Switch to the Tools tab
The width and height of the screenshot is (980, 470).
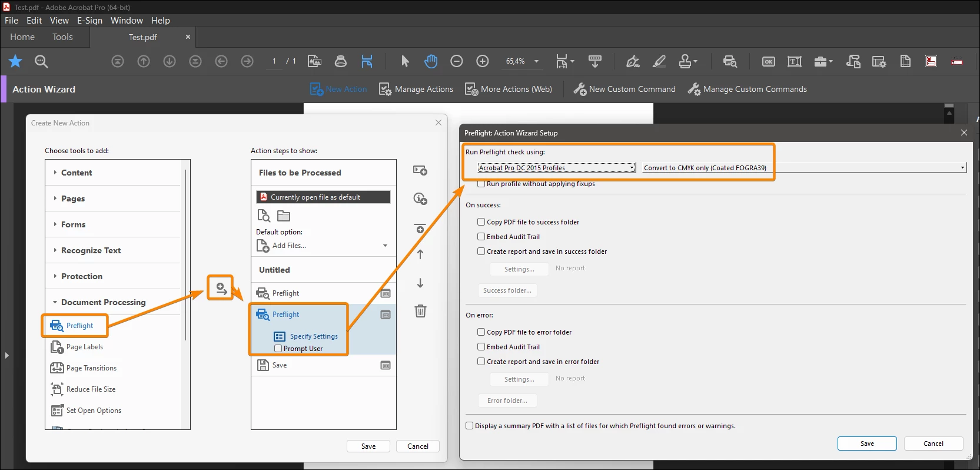62,37
